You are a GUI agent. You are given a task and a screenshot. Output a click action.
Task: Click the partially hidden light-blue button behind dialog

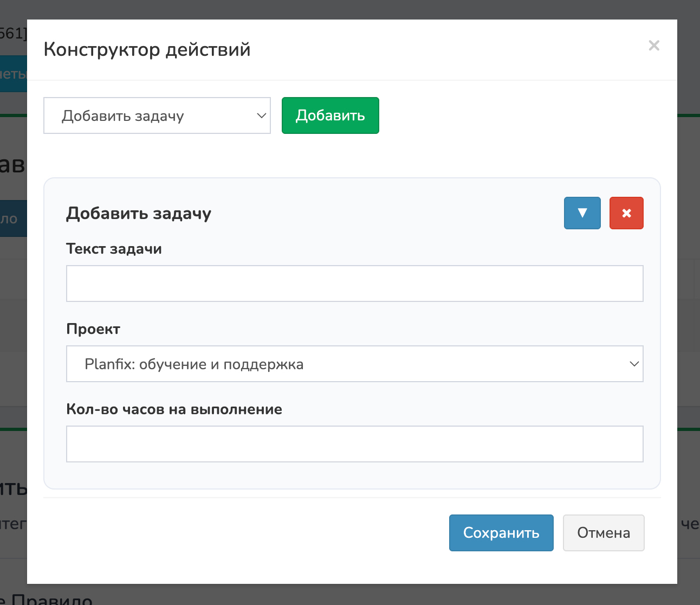tap(13, 74)
